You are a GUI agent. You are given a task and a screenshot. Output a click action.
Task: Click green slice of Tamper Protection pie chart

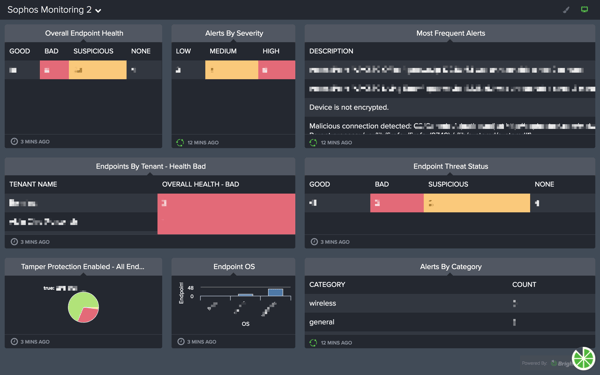[x=79, y=303]
